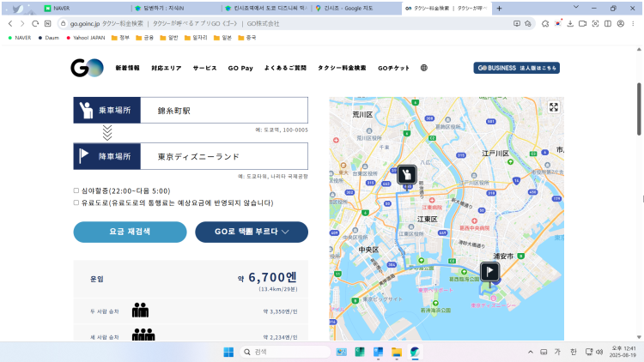Open the 新着情報 menu item
The width and height of the screenshot is (644, 362).
(127, 68)
